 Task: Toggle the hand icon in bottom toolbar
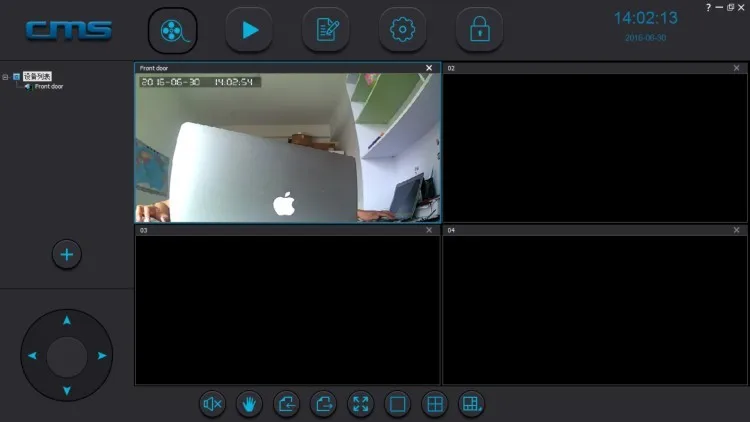pyautogui.click(x=249, y=404)
